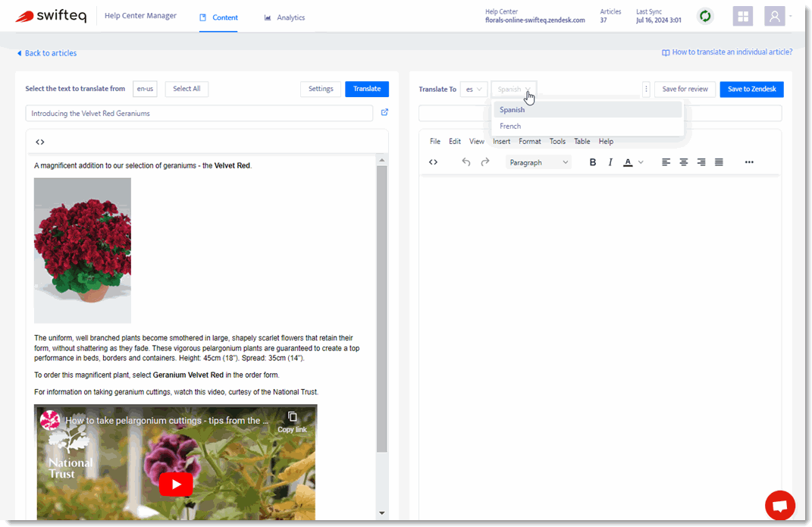Open the chat support bubble
Image resolution: width=812 pixels, height=527 pixels.
click(780, 505)
